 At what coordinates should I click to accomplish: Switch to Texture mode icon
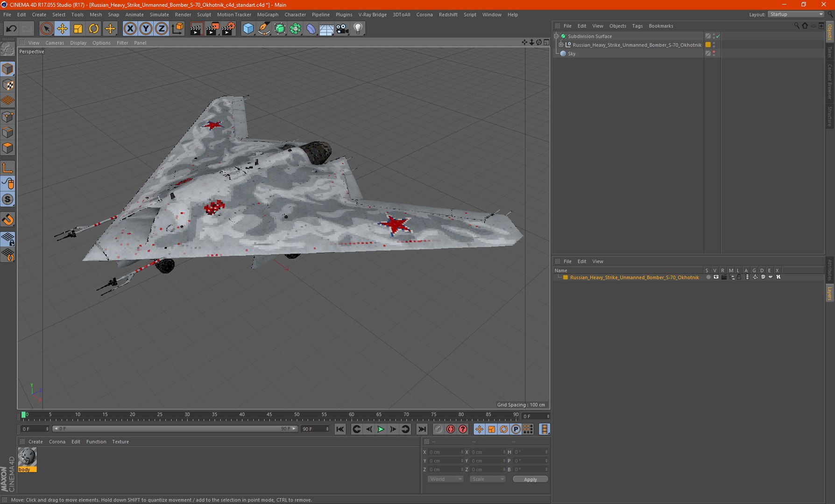point(8,85)
